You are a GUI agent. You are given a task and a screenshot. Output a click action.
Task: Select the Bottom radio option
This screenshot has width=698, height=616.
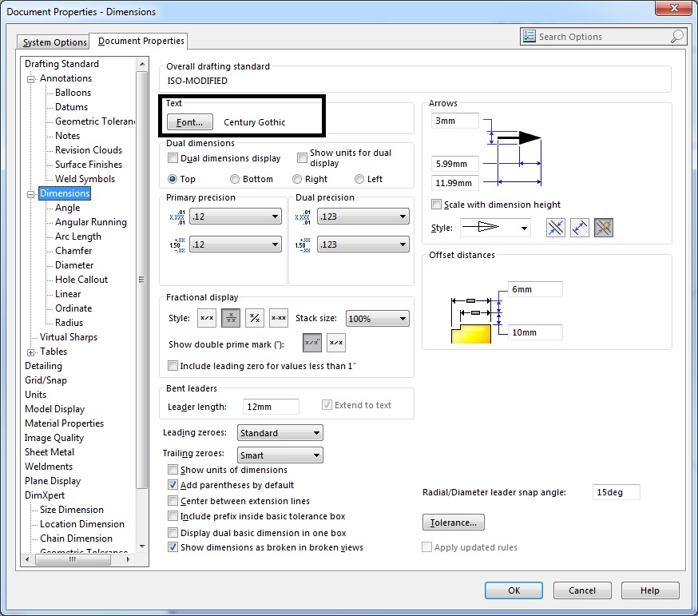click(x=235, y=179)
